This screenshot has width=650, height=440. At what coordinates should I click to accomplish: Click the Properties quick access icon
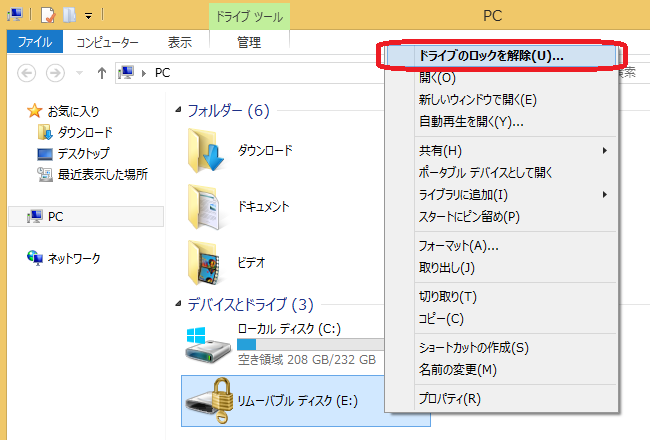pos(48,16)
